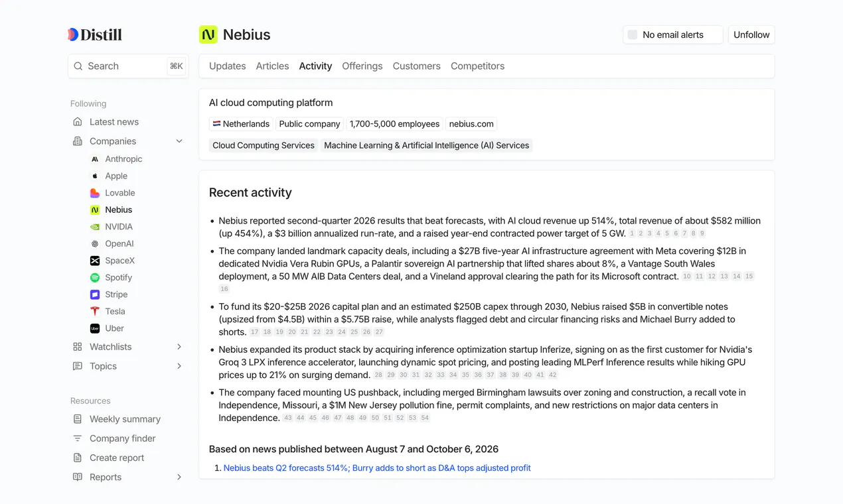Toggle the No email alerts checkbox
Screen dimensions: 843x504
click(x=633, y=34)
